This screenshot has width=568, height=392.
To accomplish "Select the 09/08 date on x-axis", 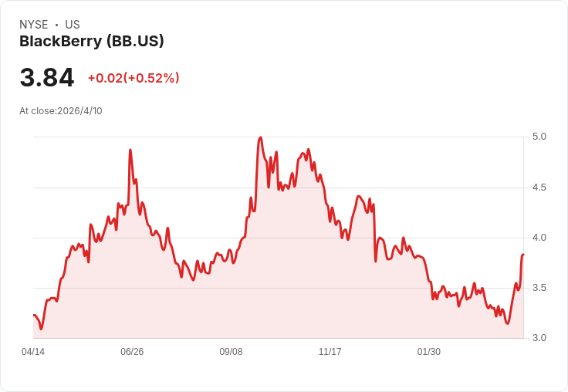I will tap(231, 351).
